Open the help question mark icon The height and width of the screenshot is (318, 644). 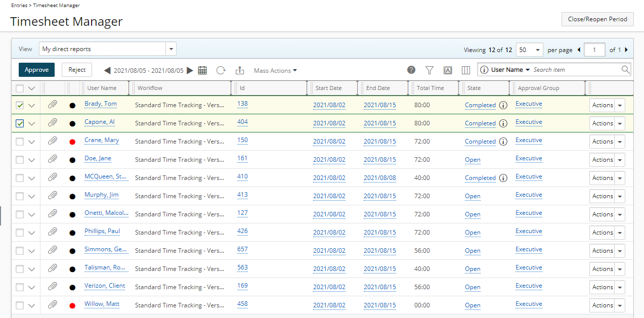411,70
